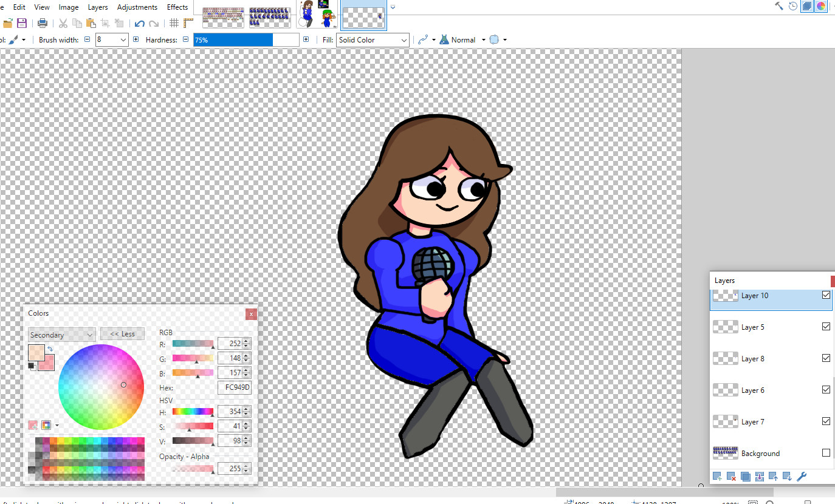Viewport: 835px width, 504px height.
Task: Click the Undo arrow
Action: click(x=140, y=23)
